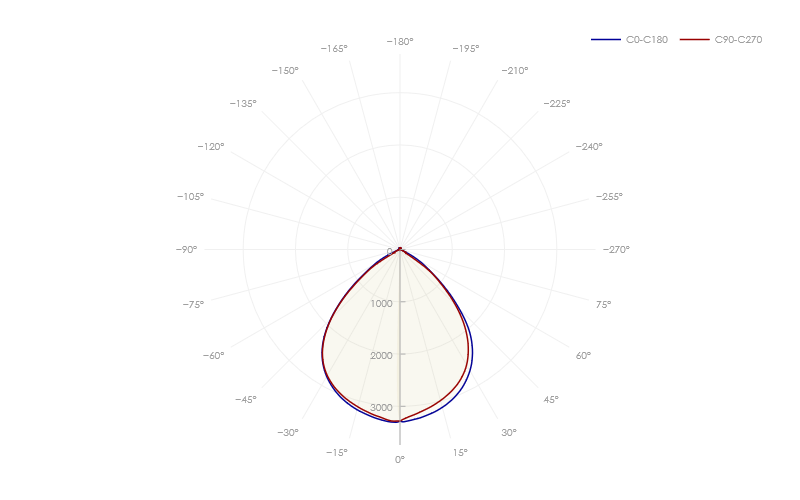The image size is (800, 500).
Task: Click the 15° angle label
Action: click(x=459, y=452)
